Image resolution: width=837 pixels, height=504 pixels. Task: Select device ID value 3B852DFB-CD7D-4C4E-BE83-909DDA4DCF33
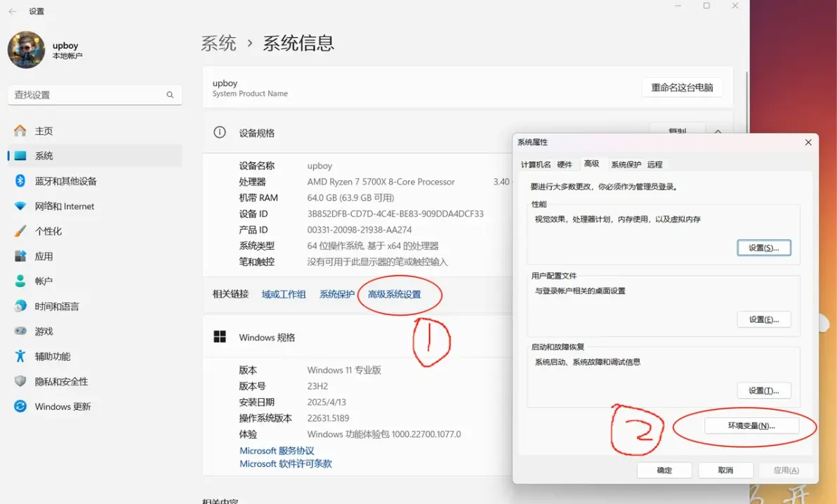click(x=395, y=213)
